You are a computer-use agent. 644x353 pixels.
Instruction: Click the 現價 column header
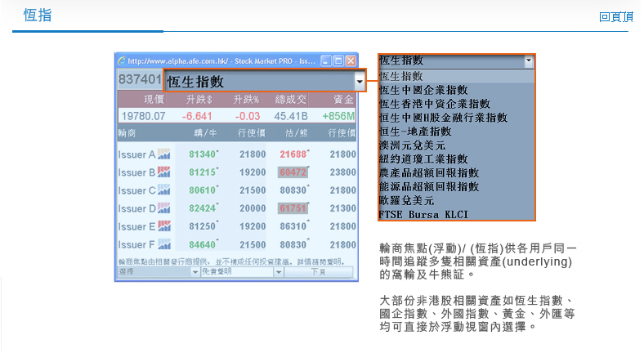coord(154,100)
